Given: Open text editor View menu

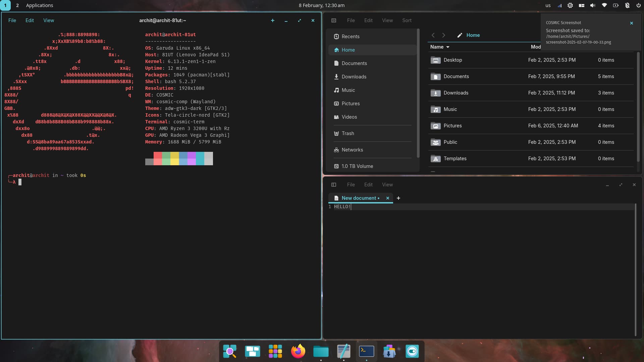Looking at the screenshot, I should [387, 185].
